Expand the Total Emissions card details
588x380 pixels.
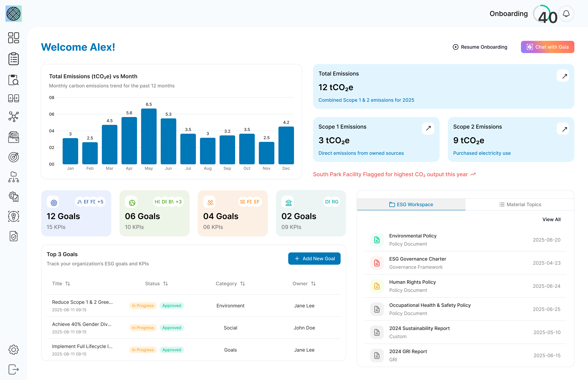point(563,76)
